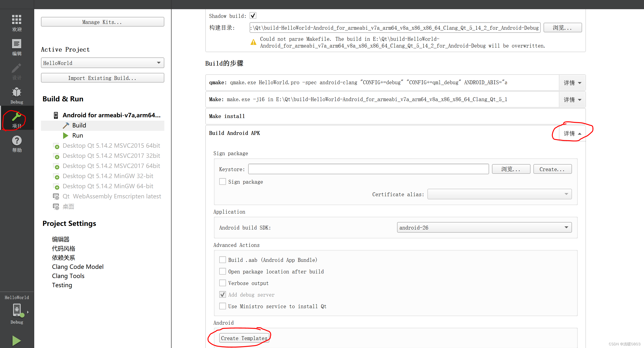Open the Active Project HelloWorld dropdown
The height and width of the screenshot is (348, 644).
[102, 63]
